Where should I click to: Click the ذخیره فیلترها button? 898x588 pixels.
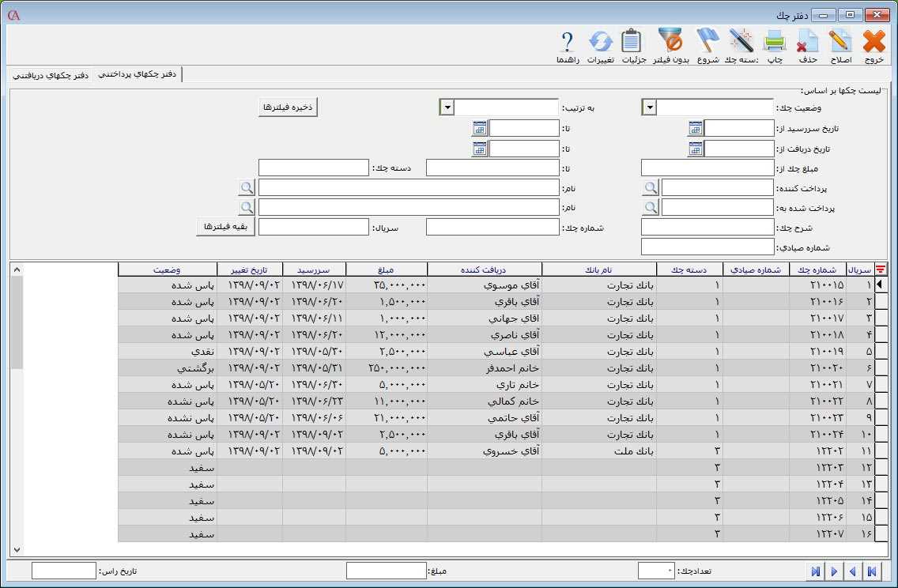tap(288, 107)
